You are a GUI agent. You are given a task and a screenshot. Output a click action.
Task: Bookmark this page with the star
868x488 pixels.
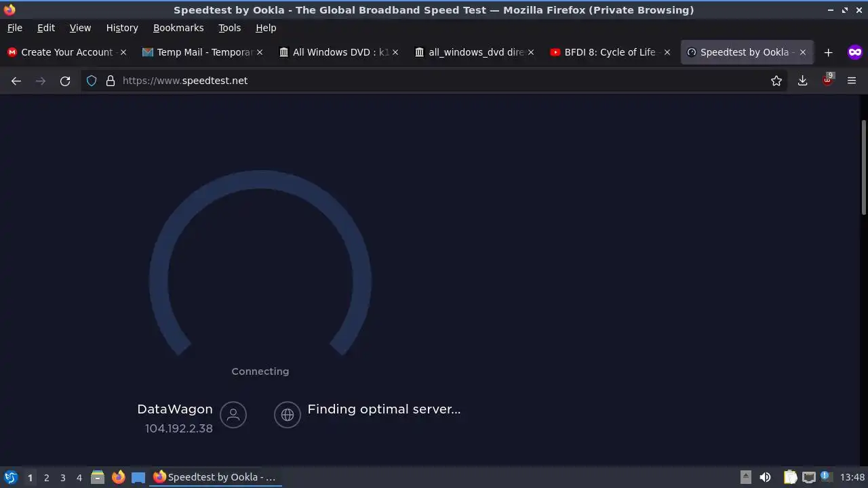pos(776,81)
